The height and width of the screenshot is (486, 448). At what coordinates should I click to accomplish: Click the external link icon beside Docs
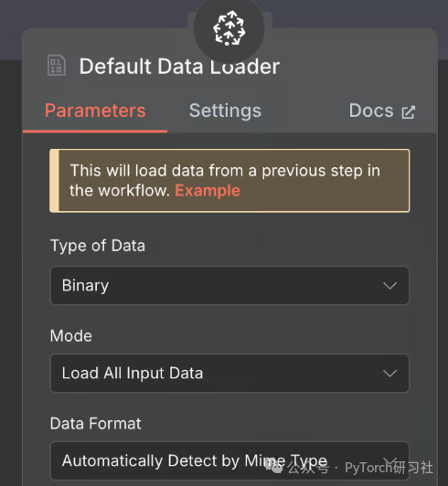(x=408, y=112)
